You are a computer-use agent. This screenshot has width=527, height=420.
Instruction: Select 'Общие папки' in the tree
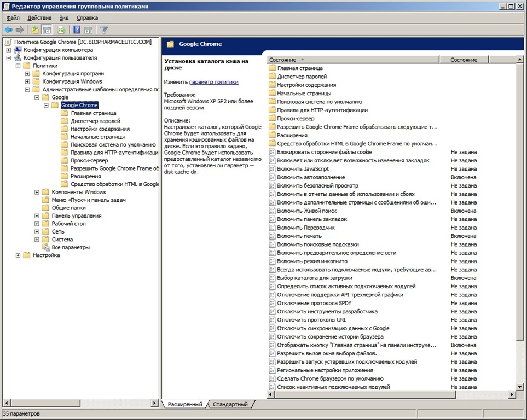(68, 208)
